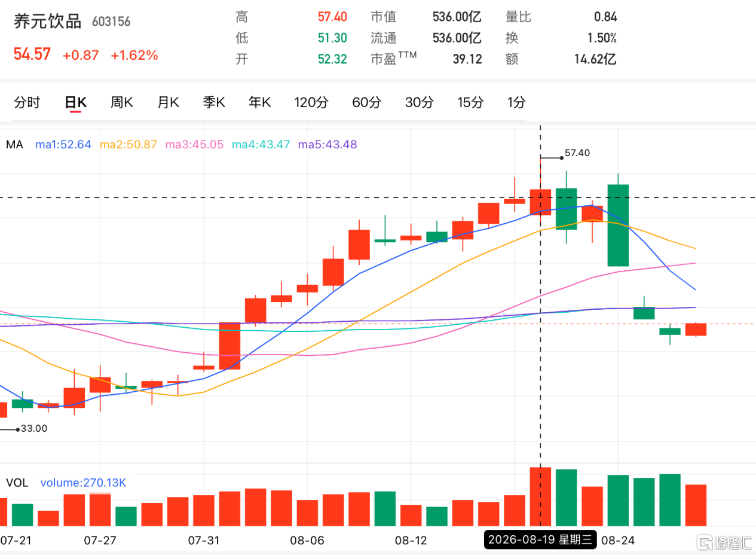
Task: Click the ma5:43.48 legend entry
Action: [x=328, y=144]
